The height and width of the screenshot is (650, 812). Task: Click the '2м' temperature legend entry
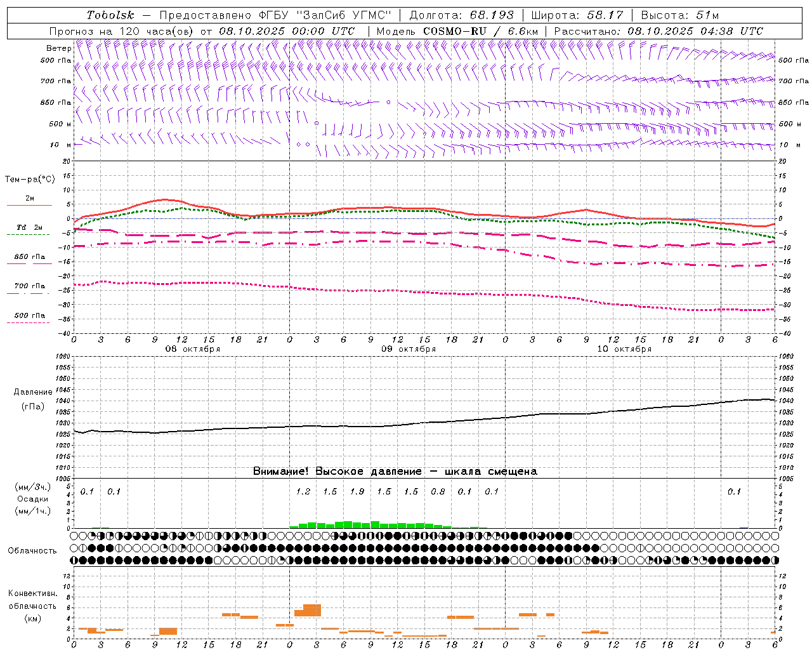click(30, 199)
